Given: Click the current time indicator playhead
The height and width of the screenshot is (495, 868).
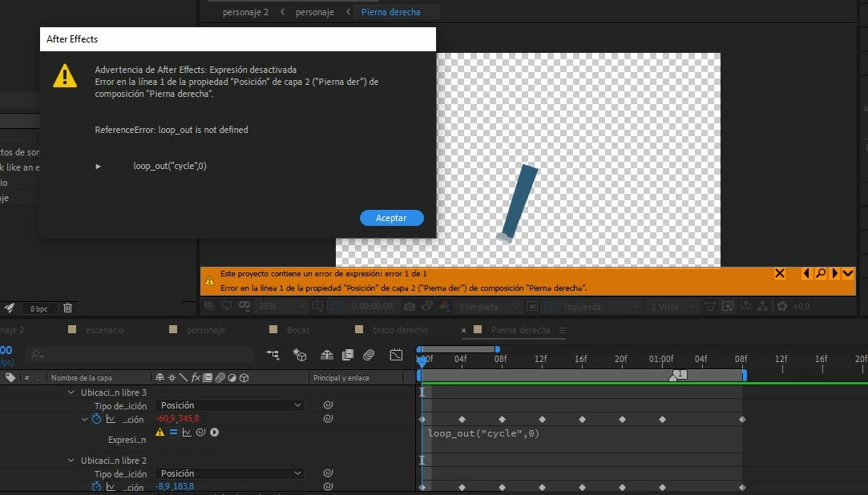Looking at the screenshot, I should (422, 360).
